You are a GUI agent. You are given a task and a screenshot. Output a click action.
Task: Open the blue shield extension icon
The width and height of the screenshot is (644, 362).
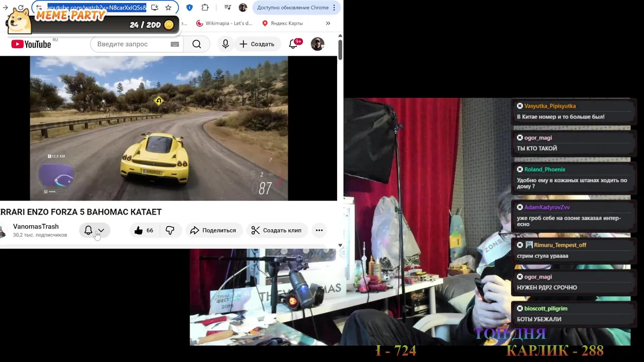(189, 8)
